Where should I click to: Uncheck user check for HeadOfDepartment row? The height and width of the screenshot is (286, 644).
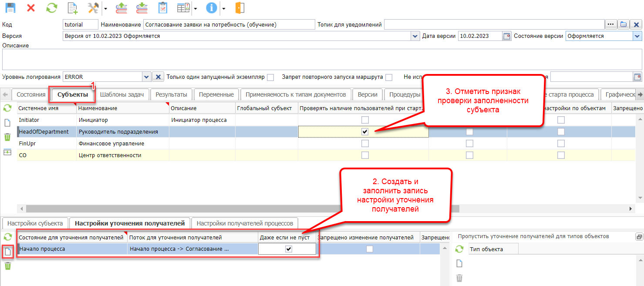pos(365,131)
